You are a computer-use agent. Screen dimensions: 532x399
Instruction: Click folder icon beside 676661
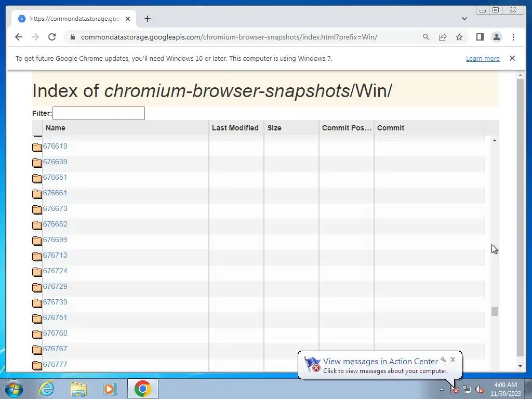[x=37, y=194]
